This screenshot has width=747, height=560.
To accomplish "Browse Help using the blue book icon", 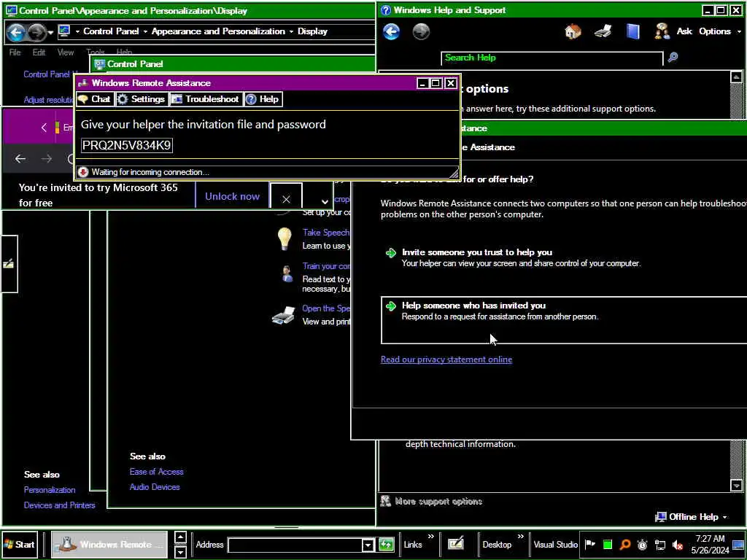I will (632, 32).
